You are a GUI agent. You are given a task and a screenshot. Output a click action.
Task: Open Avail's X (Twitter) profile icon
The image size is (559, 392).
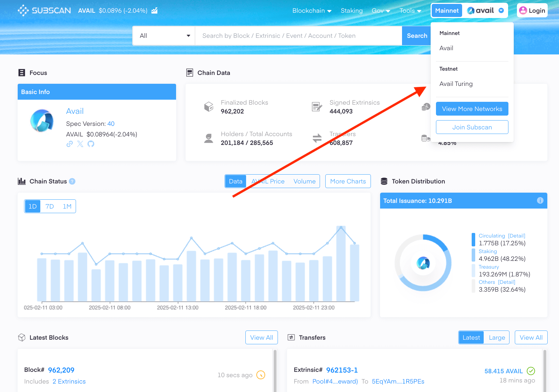[x=80, y=144]
